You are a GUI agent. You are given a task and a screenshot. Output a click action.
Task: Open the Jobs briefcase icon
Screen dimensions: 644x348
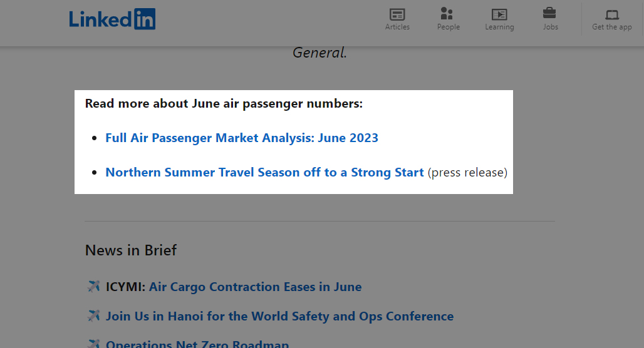549,13
